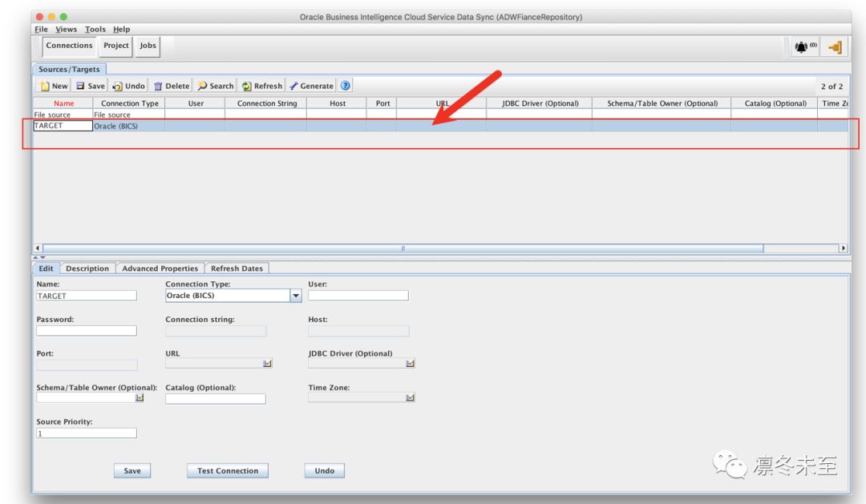
Task: Open the blue help question icon
Action: [x=345, y=86]
